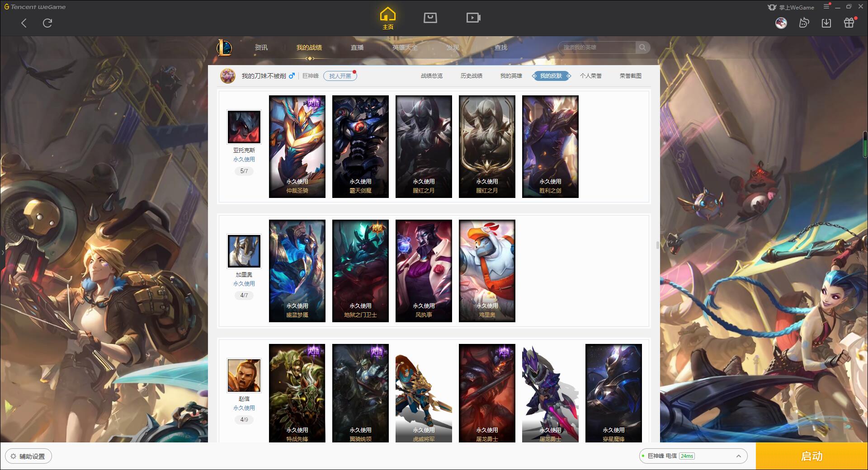868x470 pixels.
Task: Open the 仲裁圣骑 skin card
Action: (x=297, y=146)
